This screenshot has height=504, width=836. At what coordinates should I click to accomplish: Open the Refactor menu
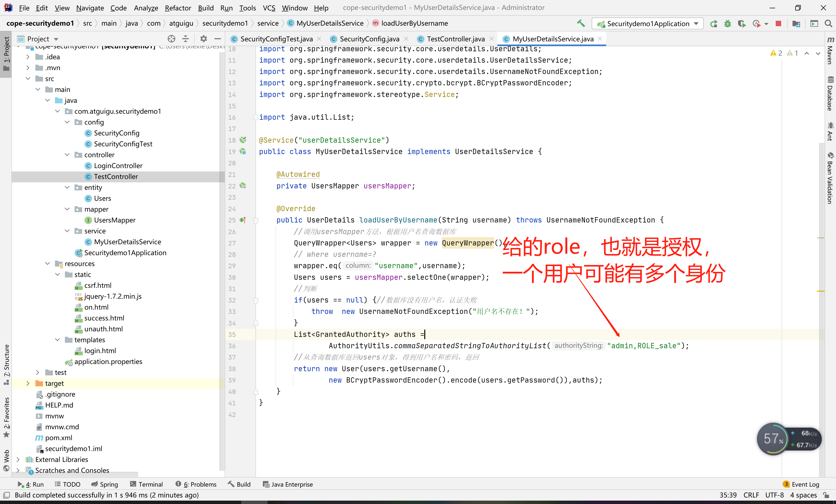178,8
